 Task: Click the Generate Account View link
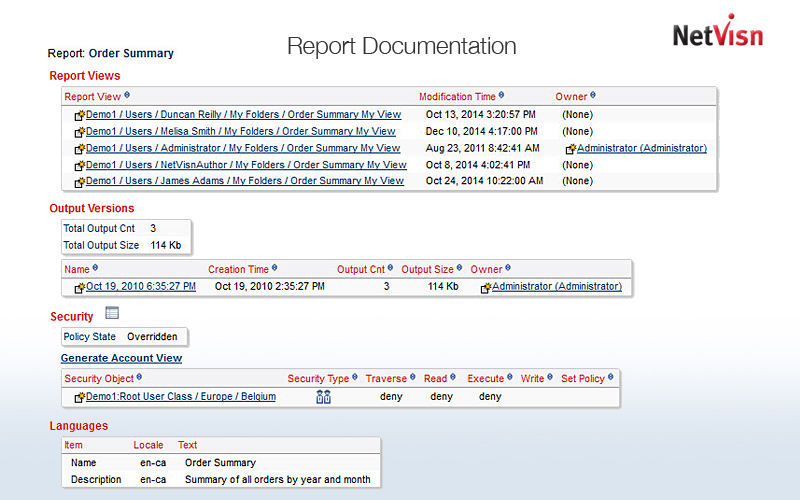[x=121, y=358]
